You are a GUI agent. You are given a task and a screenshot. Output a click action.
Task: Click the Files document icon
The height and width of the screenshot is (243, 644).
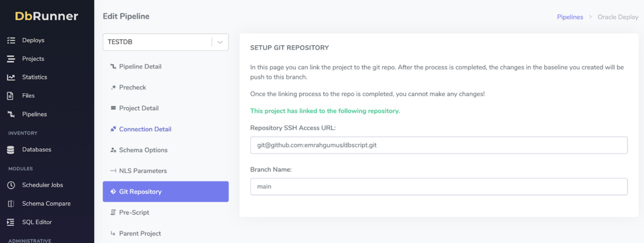click(x=11, y=96)
